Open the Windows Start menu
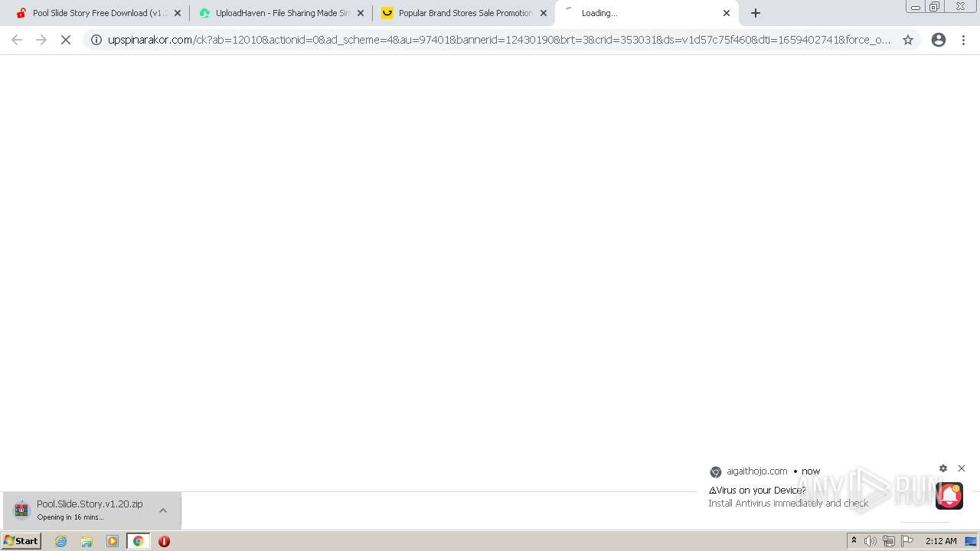The image size is (980, 551). click(21, 541)
